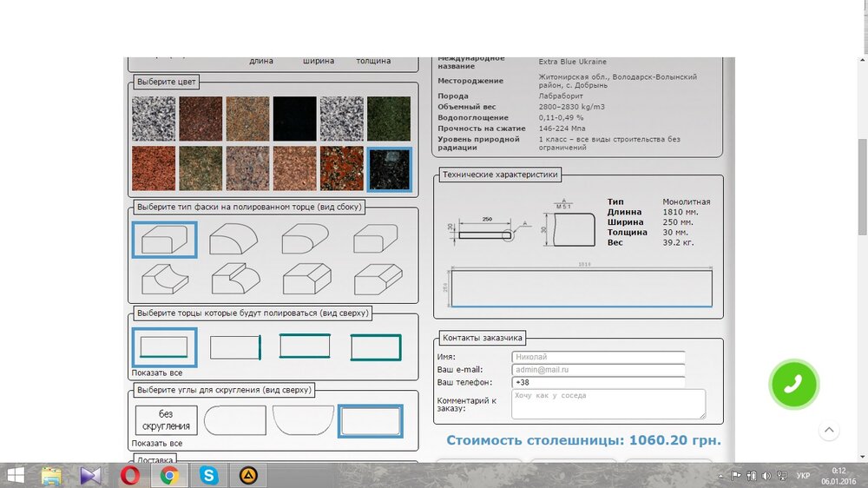
Task: Open Skype from the taskbar
Action: [x=208, y=475]
